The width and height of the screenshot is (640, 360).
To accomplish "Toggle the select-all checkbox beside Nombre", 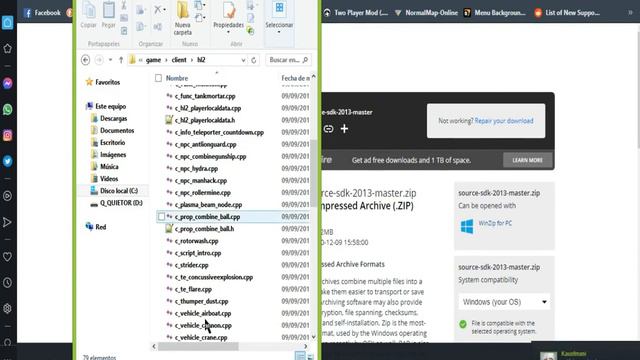I will tap(158, 78).
